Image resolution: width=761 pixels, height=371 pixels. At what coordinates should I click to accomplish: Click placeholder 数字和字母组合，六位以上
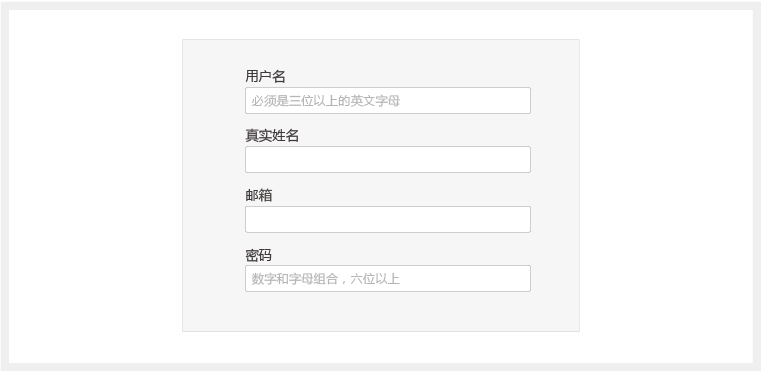coord(326,279)
